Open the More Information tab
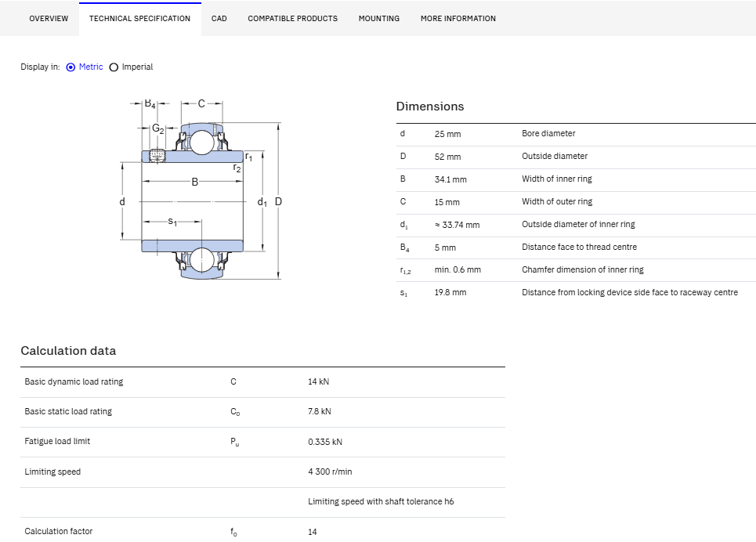 tap(458, 19)
